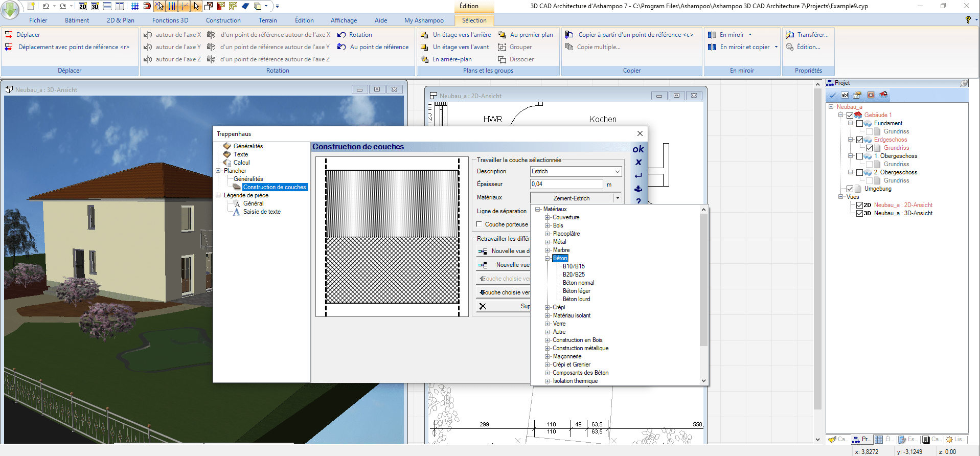Click the dark blue plane icon
This screenshot has width=980, height=456.
245,6
